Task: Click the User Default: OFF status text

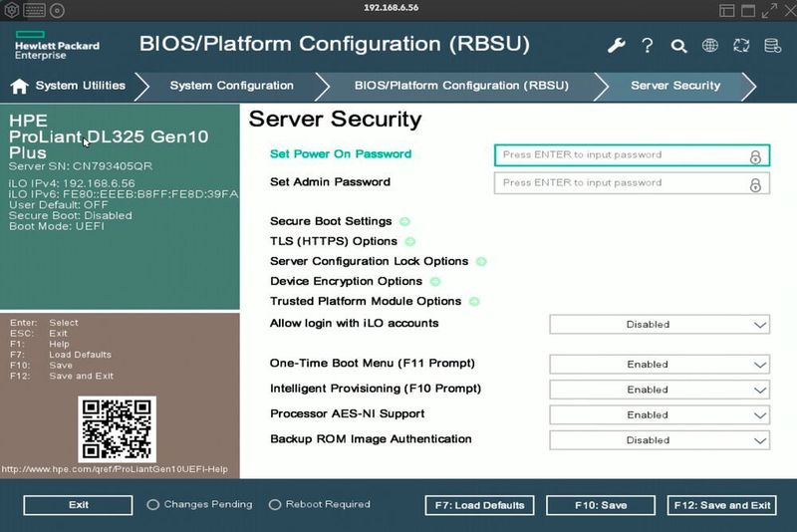Action: coord(59,205)
